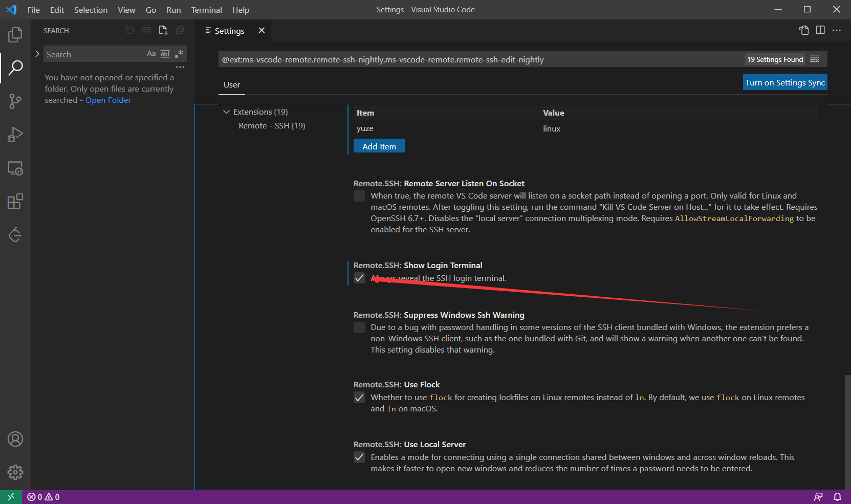The image size is (851, 504).
Task: Collapse the Extensions (19) tree node
Action: [x=226, y=112]
